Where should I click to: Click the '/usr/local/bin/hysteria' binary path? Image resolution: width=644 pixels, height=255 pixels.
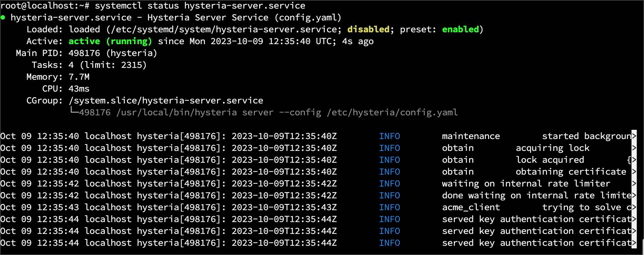coord(177,112)
